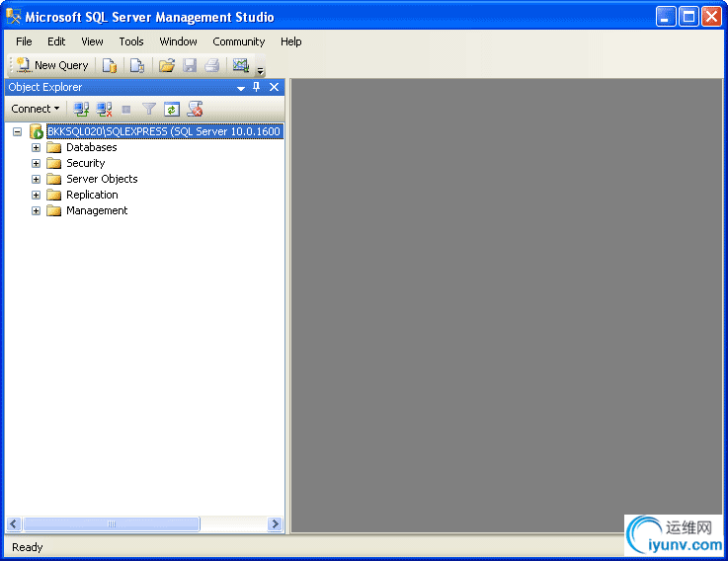This screenshot has height=561, width=728.
Task: Open the Help menu
Action: (290, 41)
